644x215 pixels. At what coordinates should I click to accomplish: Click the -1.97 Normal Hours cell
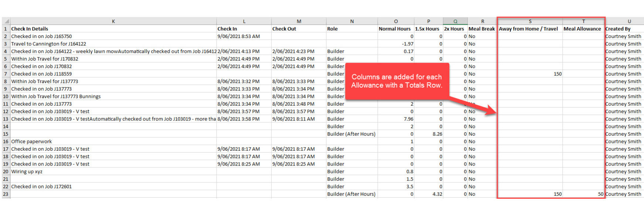(408, 44)
